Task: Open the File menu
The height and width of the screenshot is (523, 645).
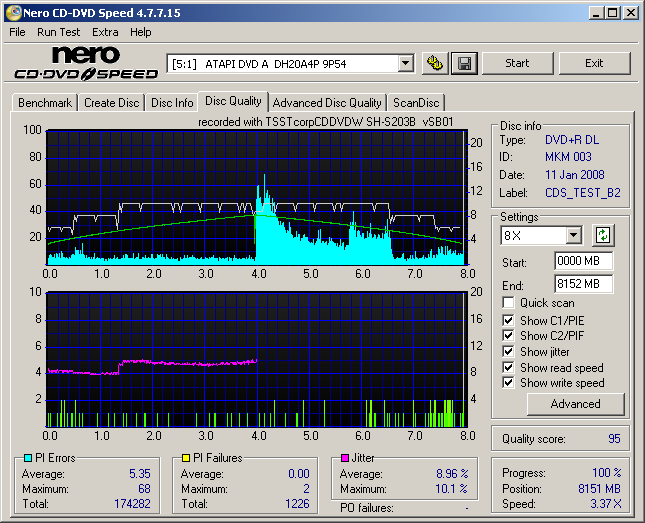Action: pyautogui.click(x=17, y=32)
